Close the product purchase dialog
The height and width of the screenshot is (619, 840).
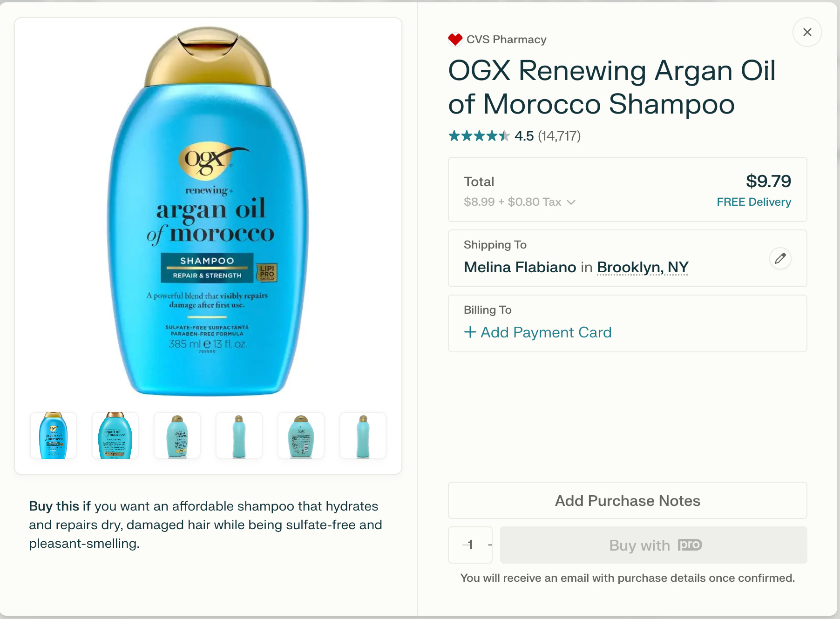click(807, 32)
